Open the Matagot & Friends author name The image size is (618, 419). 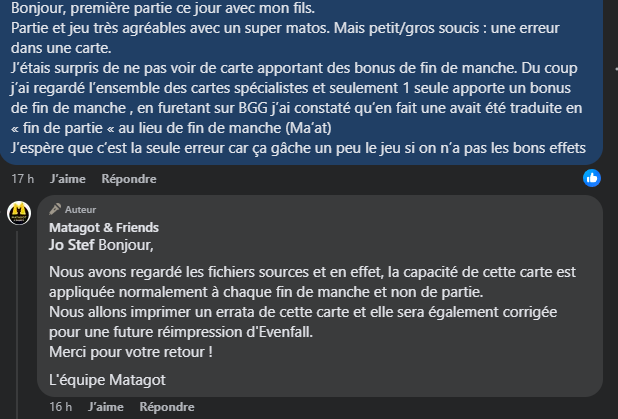tap(104, 227)
